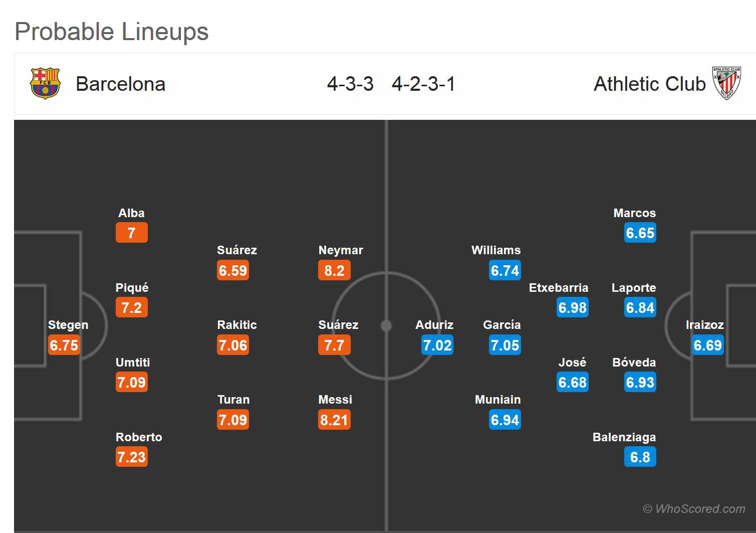Click Roberto's 7.23 rating badge
This screenshot has width=756, height=533.
131,457
